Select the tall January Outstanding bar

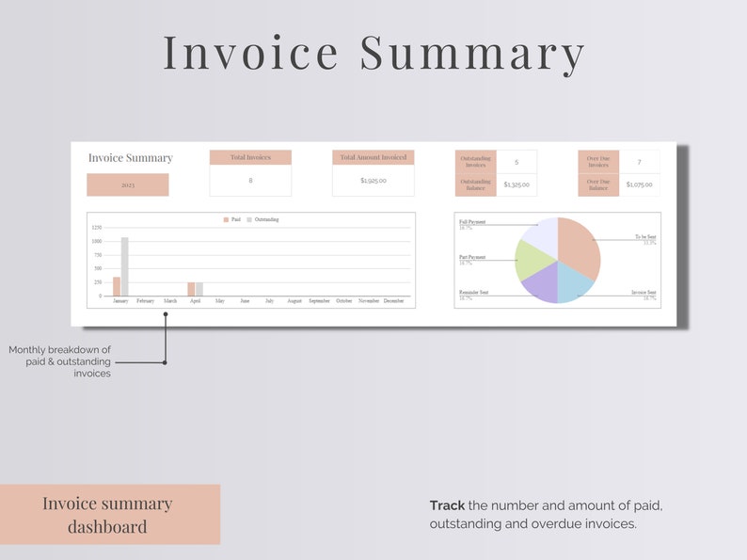pos(125,266)
